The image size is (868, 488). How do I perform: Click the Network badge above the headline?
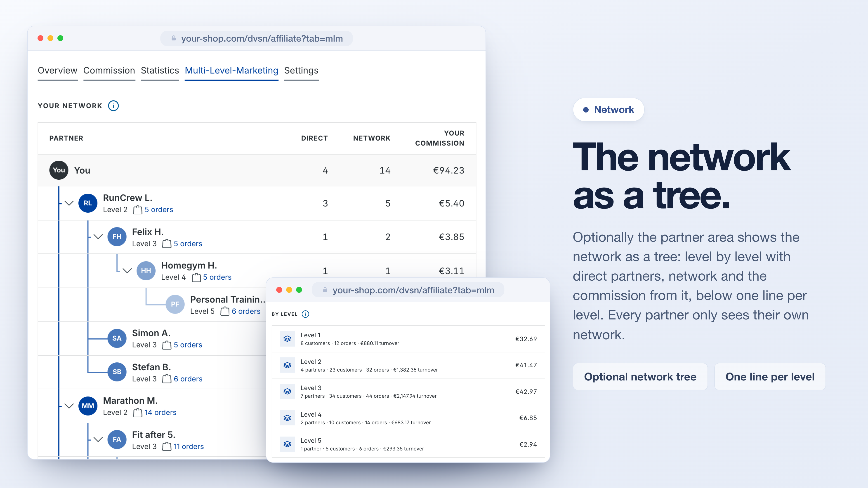[609, 109]
